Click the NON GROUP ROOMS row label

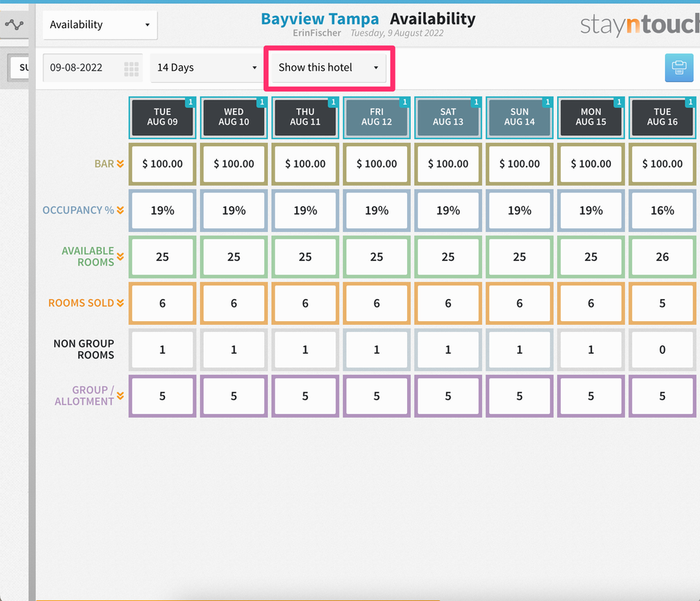[x=84, y=350]
